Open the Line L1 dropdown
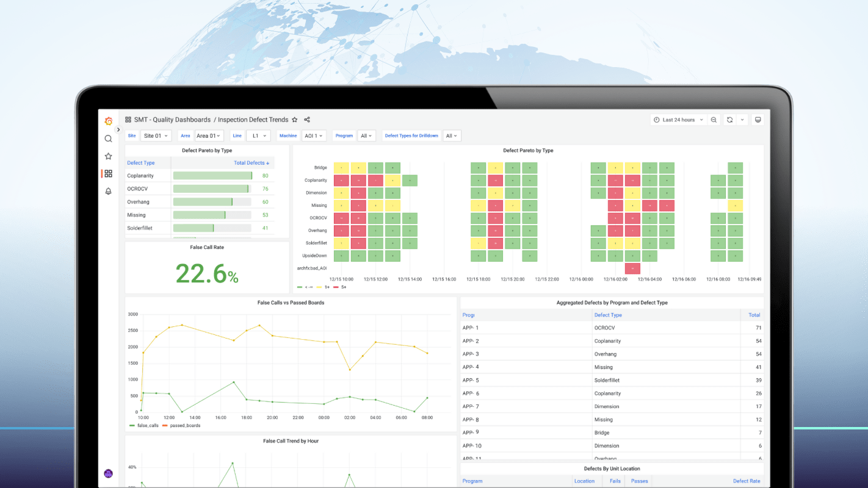Screen dimensions: 868x488 tap(258, 136)
